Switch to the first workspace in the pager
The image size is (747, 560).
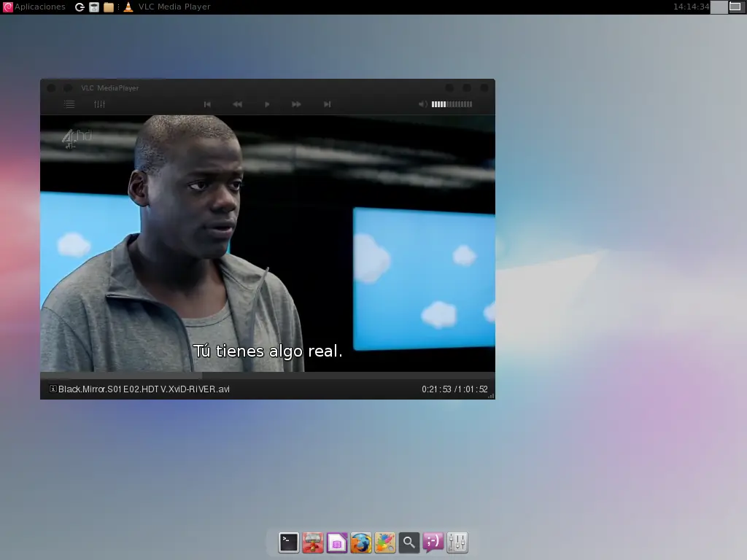click(x=719, y=7)
